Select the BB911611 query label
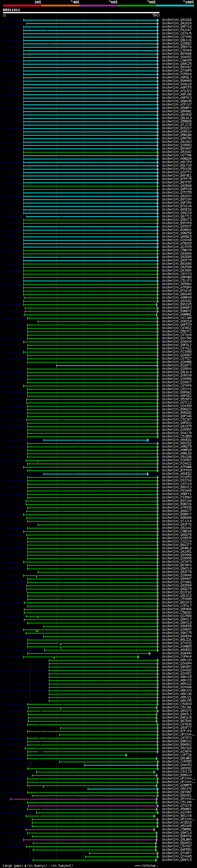This screenshot has height=868, width=197. click(11, 10)
